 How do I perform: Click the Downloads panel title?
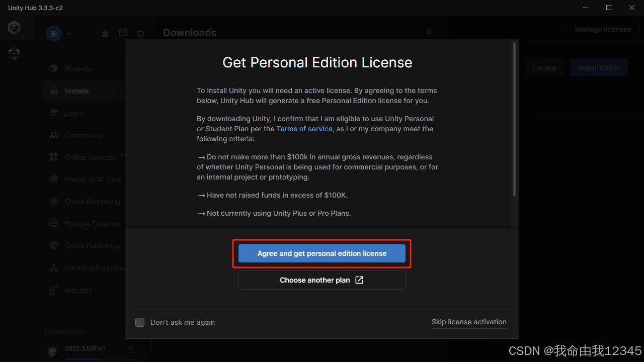tap(190, 33)
